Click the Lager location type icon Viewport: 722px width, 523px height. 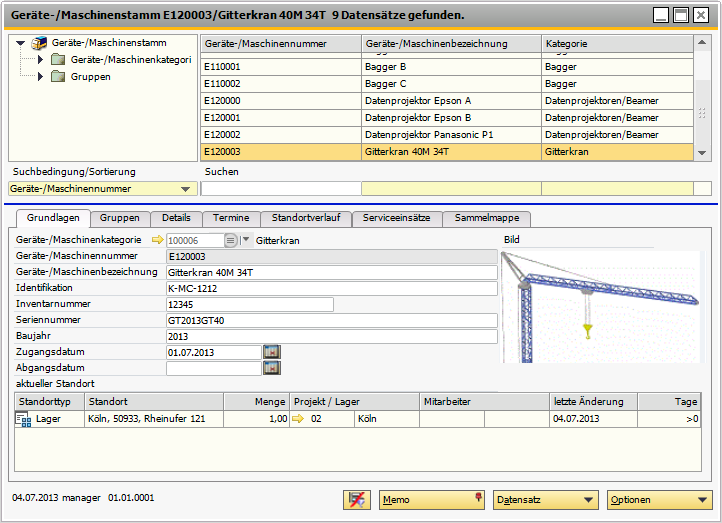[23, 419]
